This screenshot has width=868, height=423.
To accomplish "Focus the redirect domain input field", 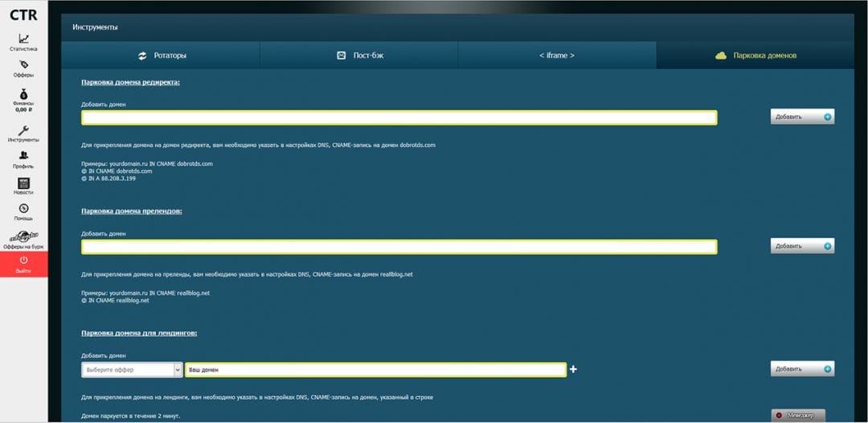I will (x=399, y=117).
